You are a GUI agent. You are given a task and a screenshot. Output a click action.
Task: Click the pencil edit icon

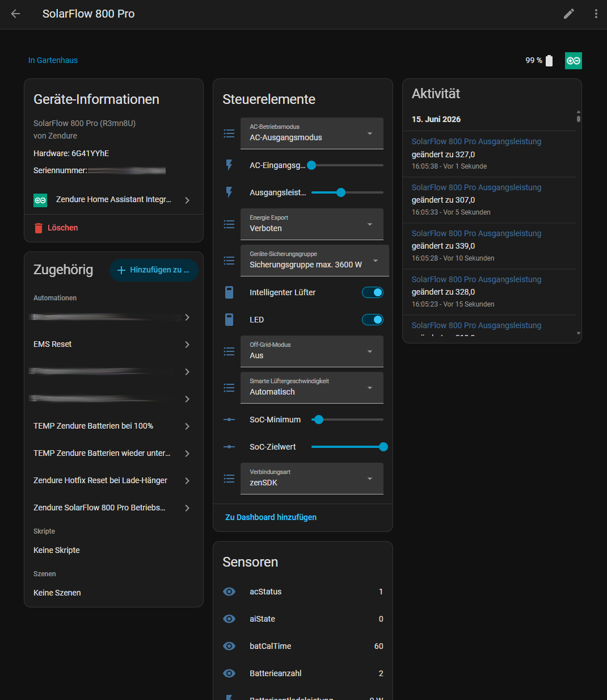coord(569,14)
